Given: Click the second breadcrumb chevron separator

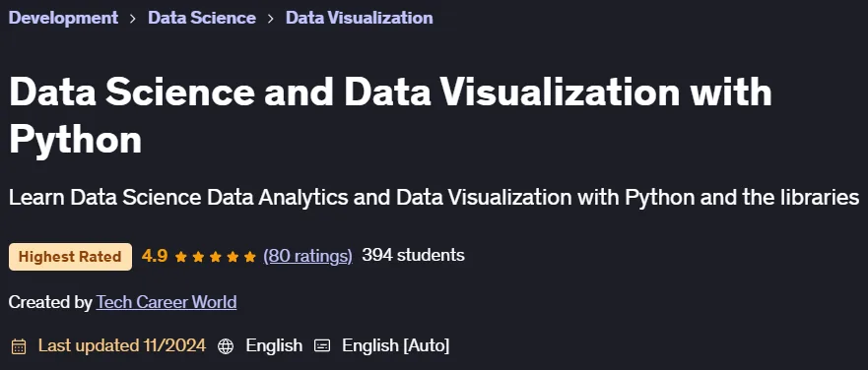Looking at the screenshot, I should click(271, 19).
